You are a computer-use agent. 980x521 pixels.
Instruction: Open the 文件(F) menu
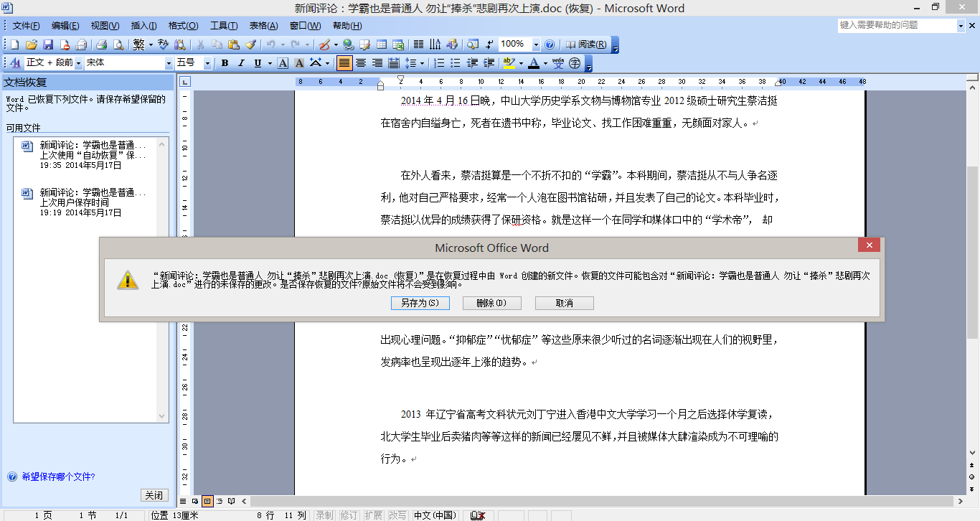click(x=26, y=26)
